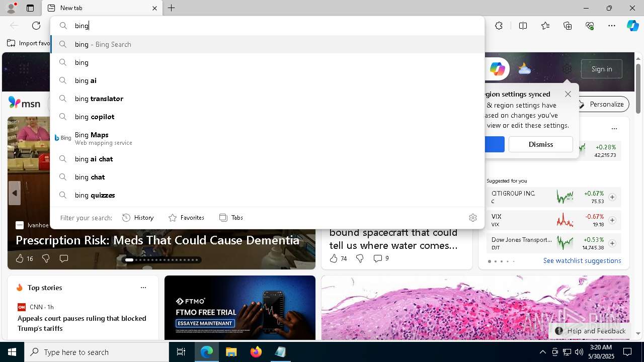Open Top stories more options ellipsis

pos(143,288)
